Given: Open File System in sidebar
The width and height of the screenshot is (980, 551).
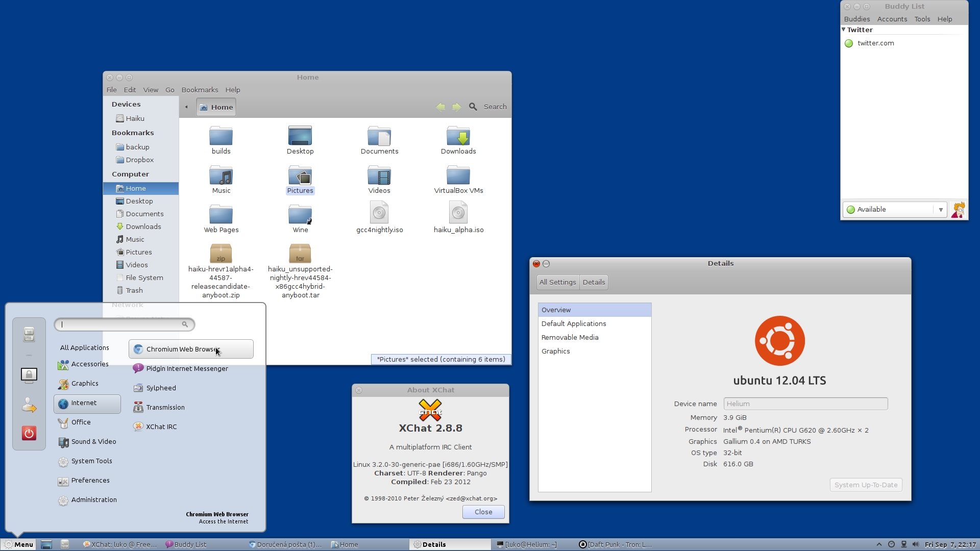Looking at the screenshot, I should point(141,278).
